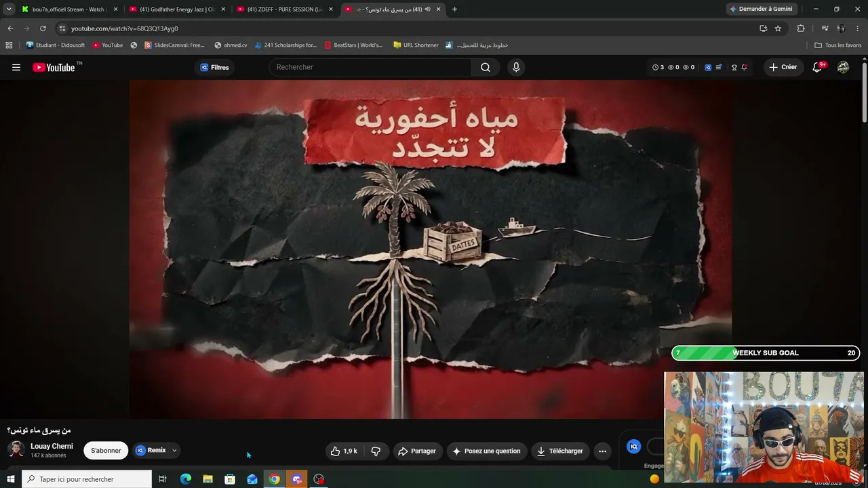The image size is (868, 488).
Task: Open the Tous les favoris bookmarks folder
Action: pos(837,45)
